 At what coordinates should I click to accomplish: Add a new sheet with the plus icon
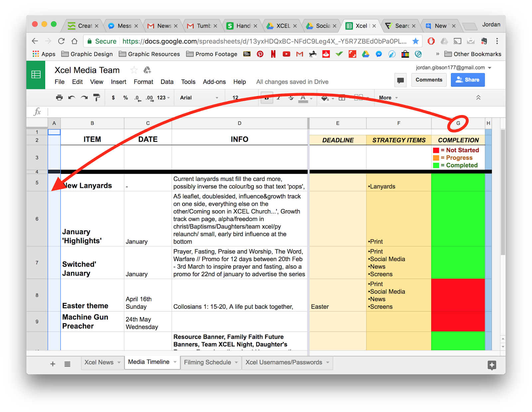pyautogui.click(x=53, y=364)
